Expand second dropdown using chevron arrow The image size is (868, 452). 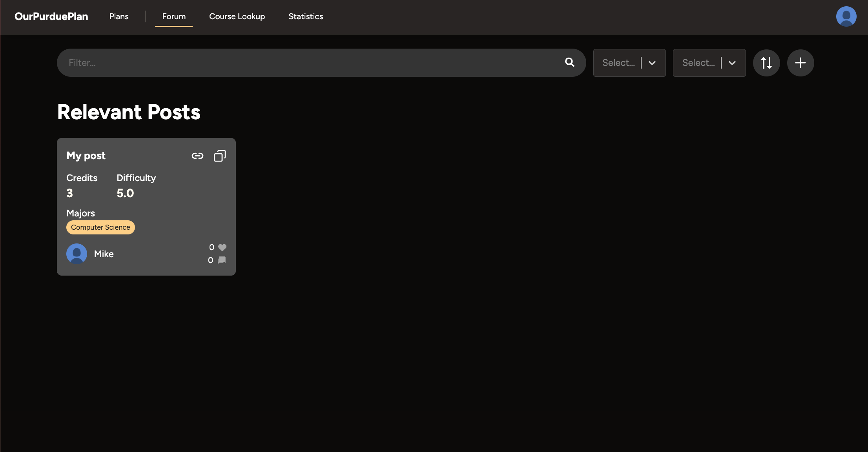pyautogui.click(x=732, y=63)
